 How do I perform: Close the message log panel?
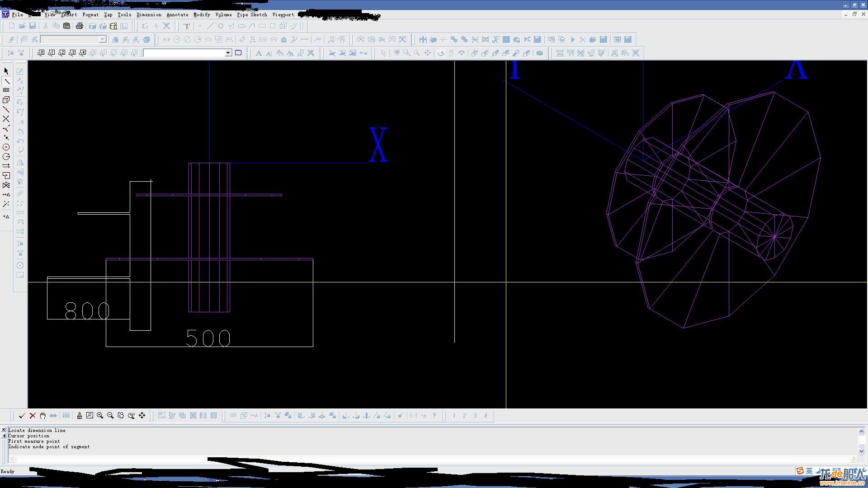[x=4, y=430]
